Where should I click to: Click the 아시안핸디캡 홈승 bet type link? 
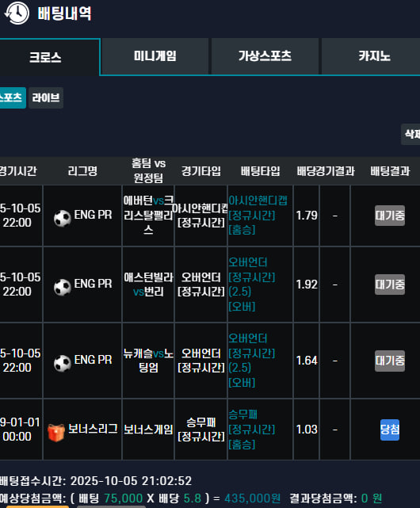pyautogui.click(x=258, y=215)
